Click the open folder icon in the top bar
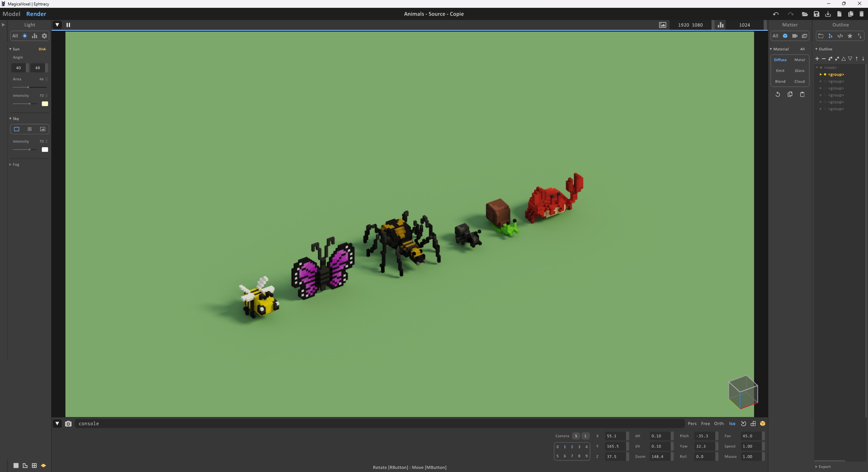This screenshot has height=472, width=868. coord(805,14)
